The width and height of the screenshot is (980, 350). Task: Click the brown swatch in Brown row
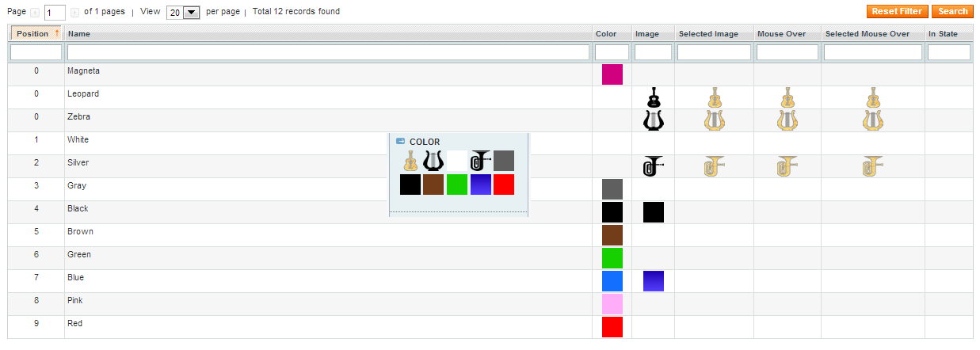[612, 235]
